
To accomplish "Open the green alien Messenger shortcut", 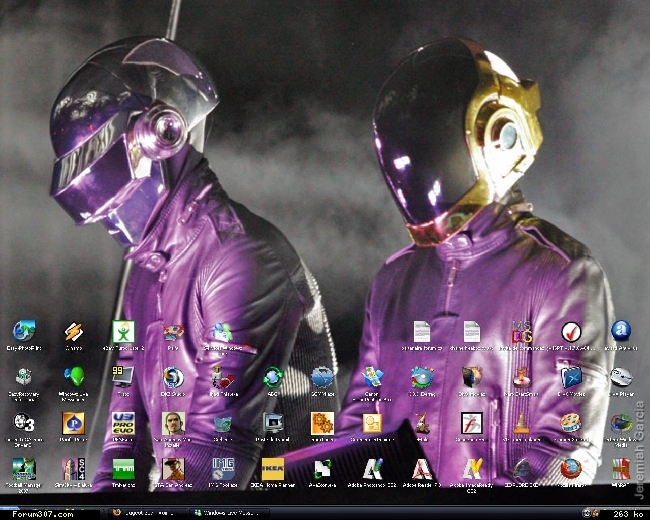I will 73,377.
